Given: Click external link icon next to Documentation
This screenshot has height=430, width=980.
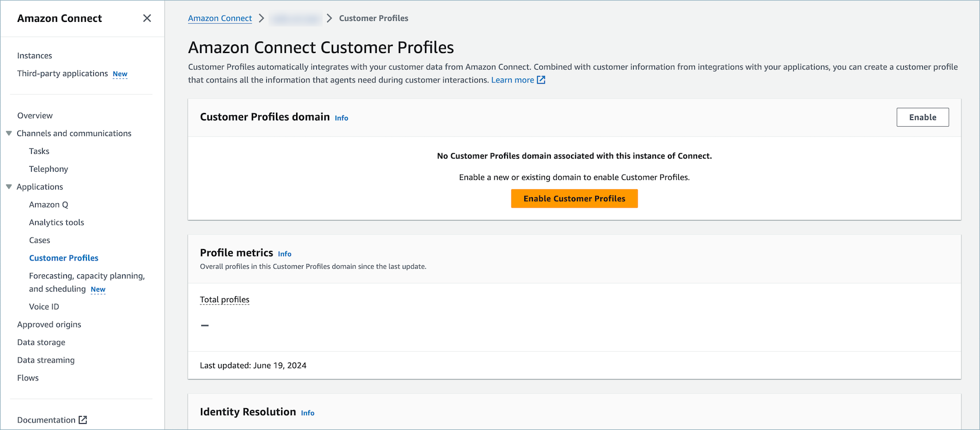Looking at the screenshot, I should pos(83,420).
